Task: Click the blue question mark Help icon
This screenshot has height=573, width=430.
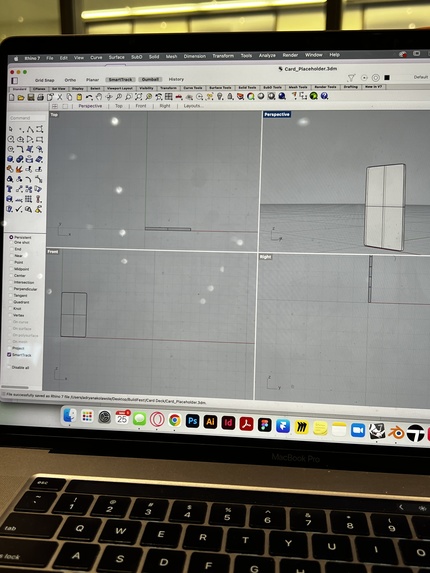Action: [324, 96]
